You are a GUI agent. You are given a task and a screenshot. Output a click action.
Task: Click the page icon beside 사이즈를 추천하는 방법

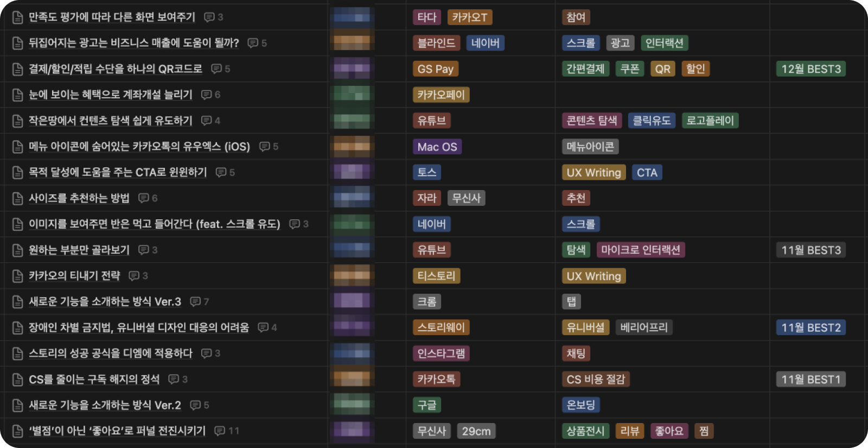[x=17, y=198]
